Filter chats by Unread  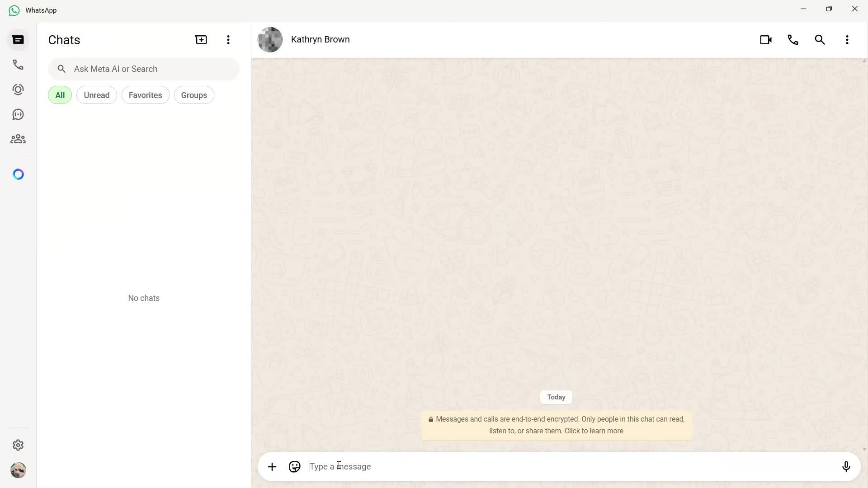point(96,95)
